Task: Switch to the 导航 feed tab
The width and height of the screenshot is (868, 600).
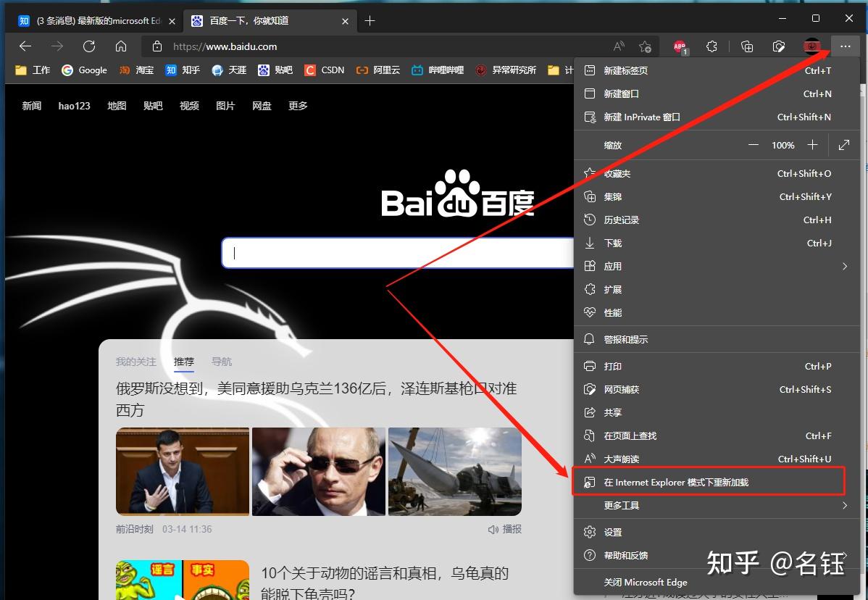Action: point(222,362)
